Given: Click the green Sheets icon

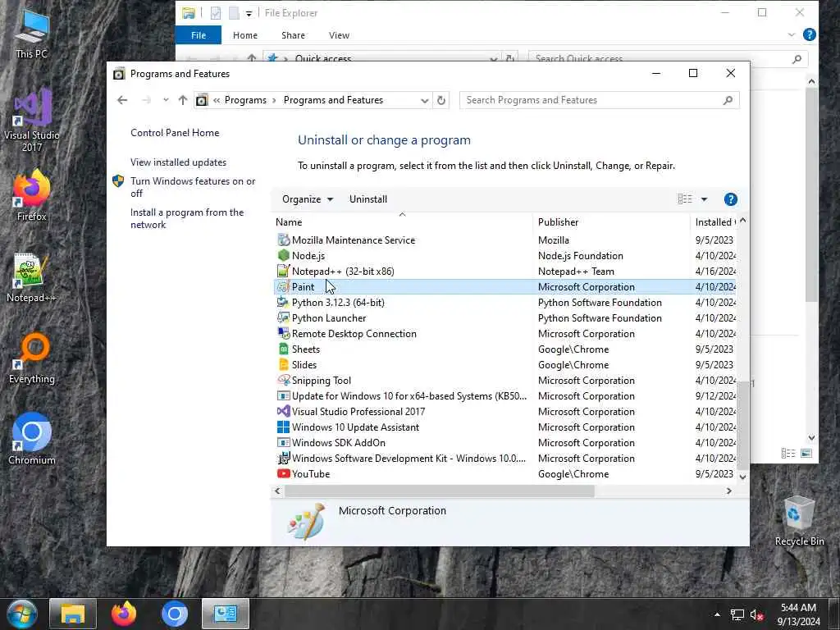Looking at the screenshot, I should 283,349.
